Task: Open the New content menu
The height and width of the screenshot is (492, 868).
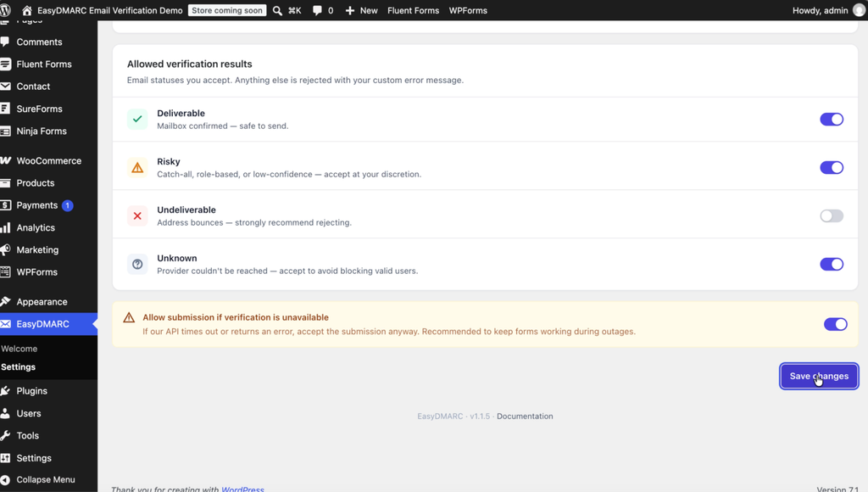Action: tap(361, 10)
